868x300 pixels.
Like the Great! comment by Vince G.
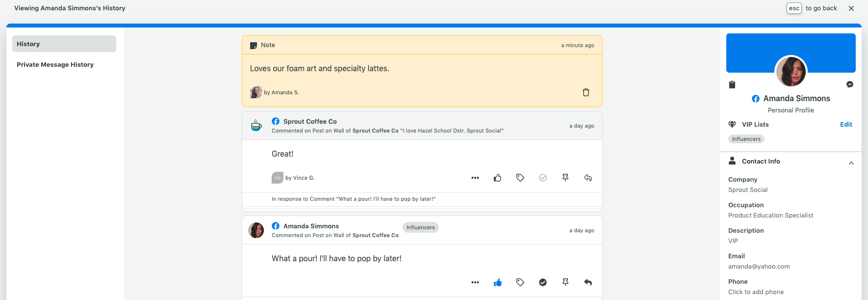click(x=497, y=178)
